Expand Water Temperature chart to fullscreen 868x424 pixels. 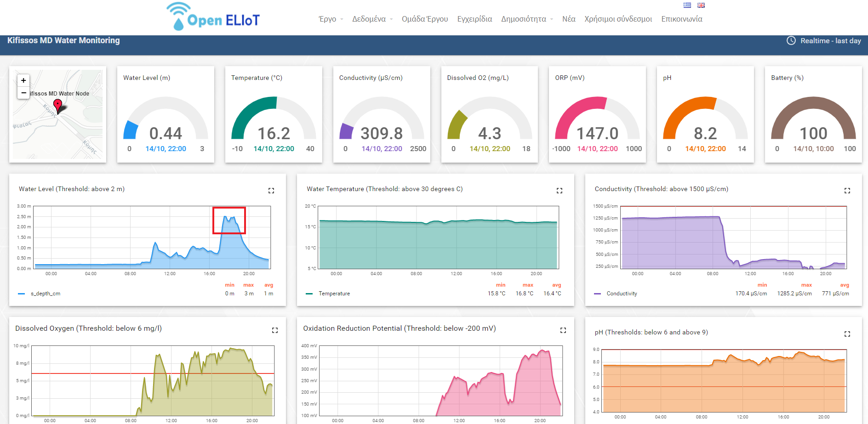coord(560,191)
